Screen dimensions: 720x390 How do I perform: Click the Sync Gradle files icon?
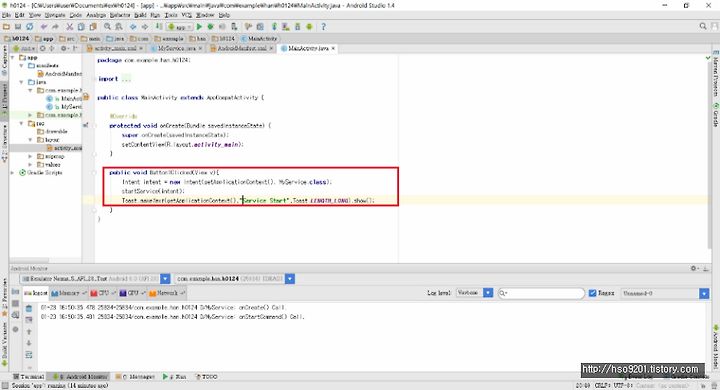(274, 27)
